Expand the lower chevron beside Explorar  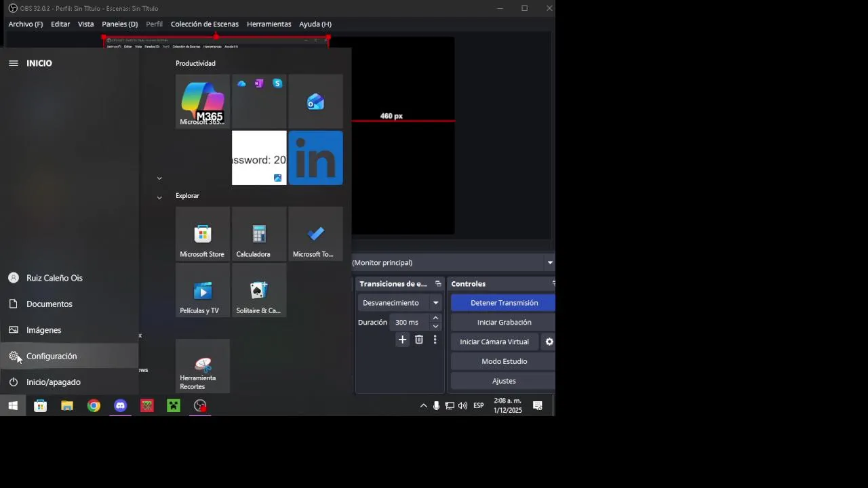pos(159,198)
